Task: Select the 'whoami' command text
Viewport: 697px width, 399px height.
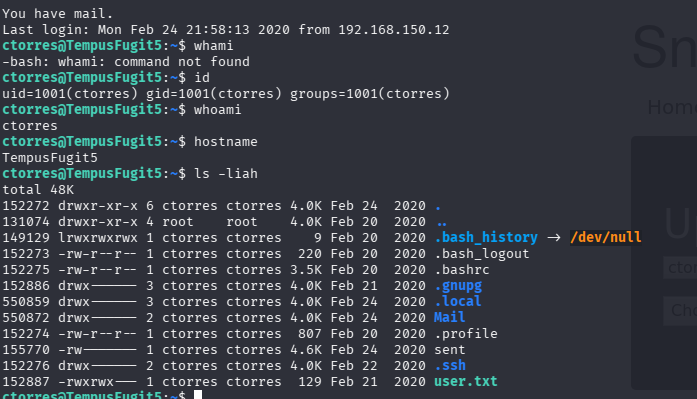Action: coord(218,110)
